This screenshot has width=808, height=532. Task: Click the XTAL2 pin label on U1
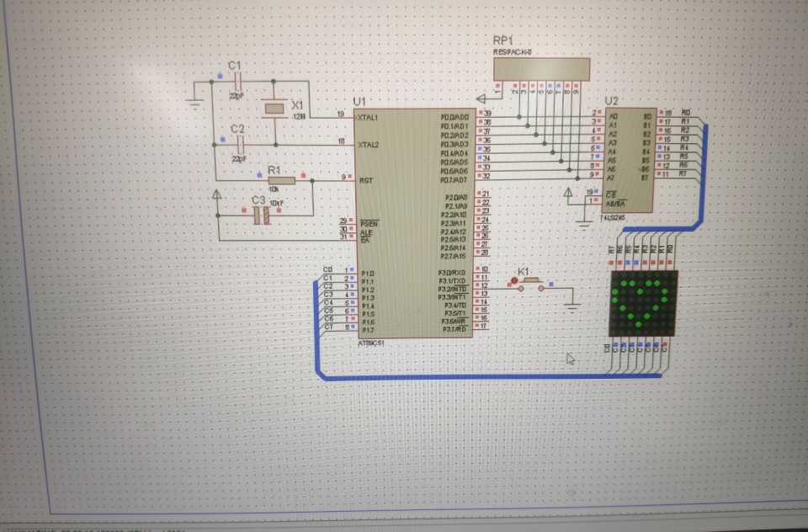point(369,145)
